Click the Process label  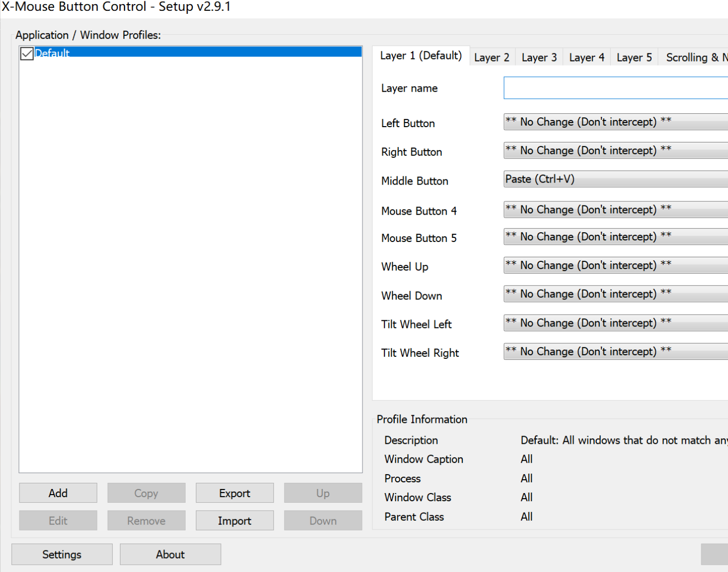pyautogui.click(x=402, y=479)
